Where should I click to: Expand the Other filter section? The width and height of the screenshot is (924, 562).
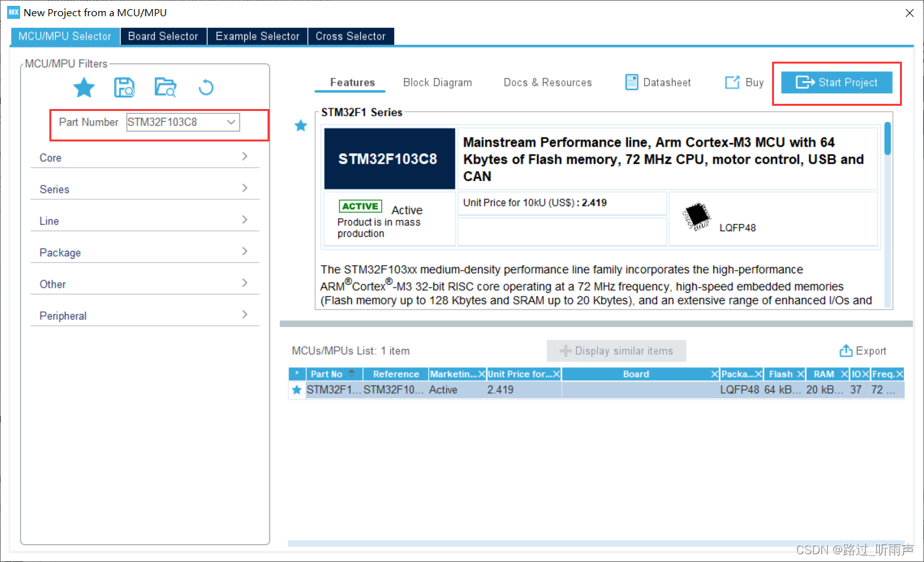pyautogui.click(x=145, y=284)
